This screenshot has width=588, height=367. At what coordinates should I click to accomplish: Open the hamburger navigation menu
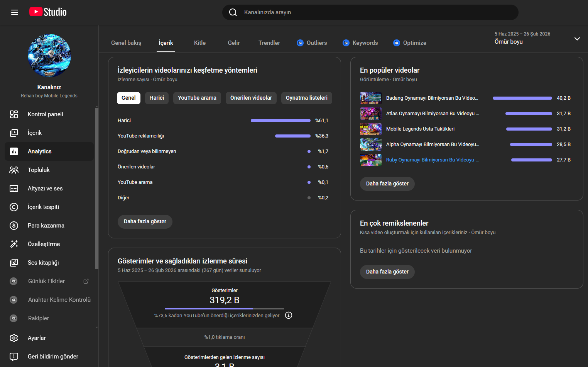click(15, 12)
